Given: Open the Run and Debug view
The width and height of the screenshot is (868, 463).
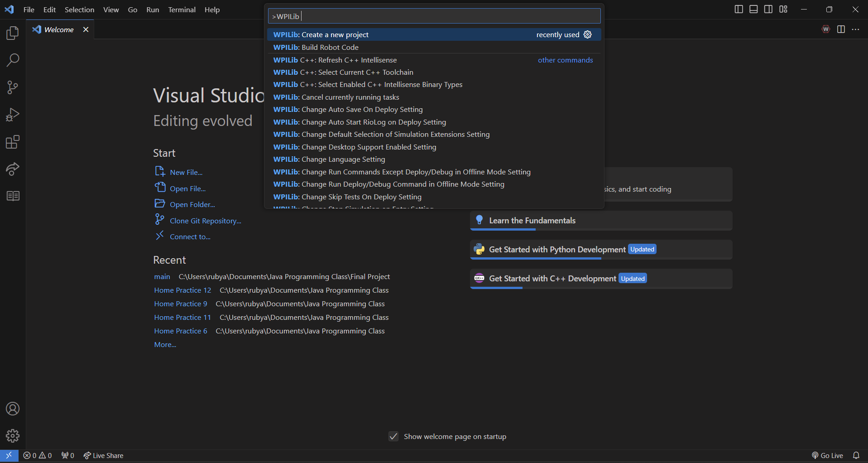Looking at the screenshot, I should click(13, 115).
